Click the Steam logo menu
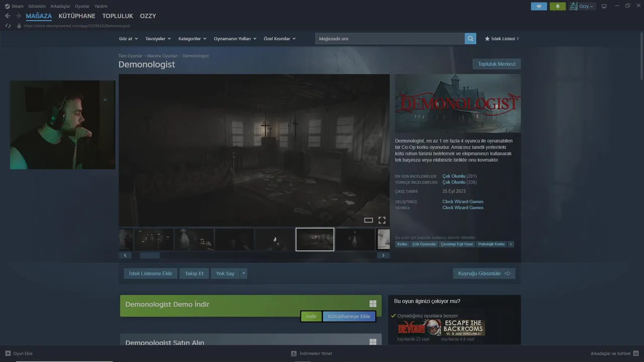The height and width of the screenshot is (362, 644). pyautogui.click(x=14, y=7)
